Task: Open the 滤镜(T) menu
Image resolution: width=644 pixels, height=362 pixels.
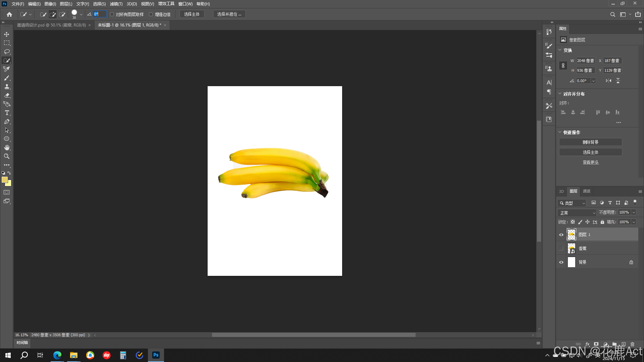Action: point(116,4)
